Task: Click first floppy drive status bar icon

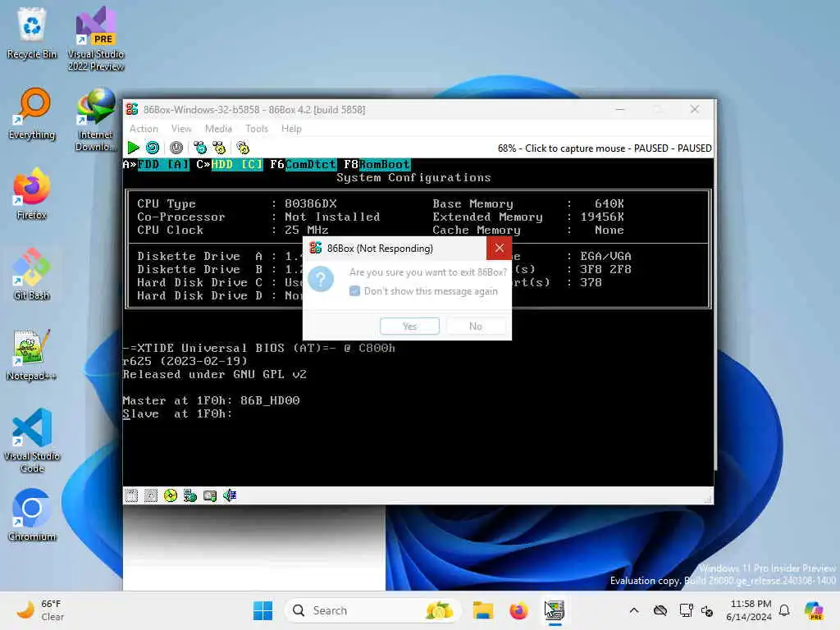Action: click(131, 495)
